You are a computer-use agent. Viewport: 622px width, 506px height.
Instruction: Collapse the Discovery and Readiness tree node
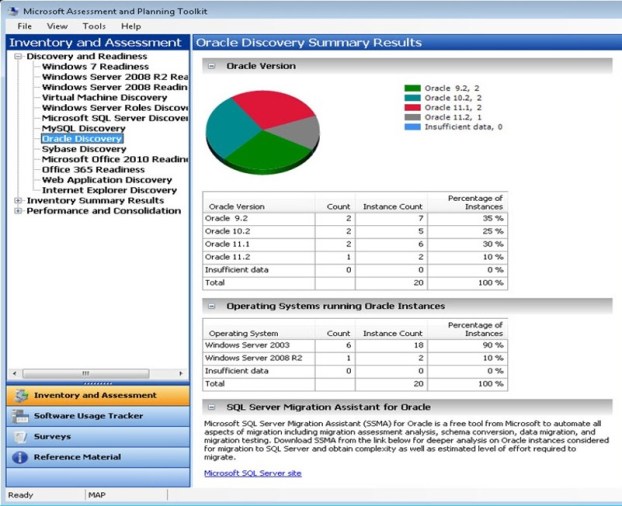pyautogui.click(x=18, y=57)
